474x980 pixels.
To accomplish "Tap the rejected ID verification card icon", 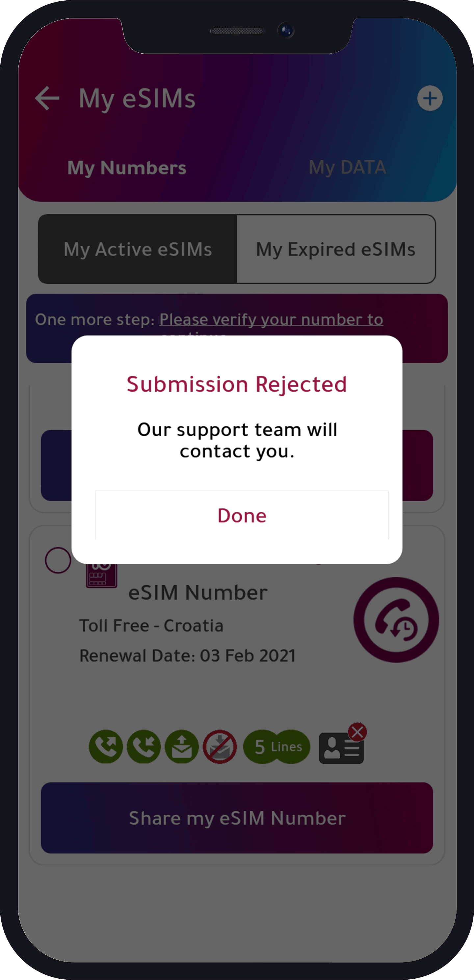I will click(x=342, y=747).
